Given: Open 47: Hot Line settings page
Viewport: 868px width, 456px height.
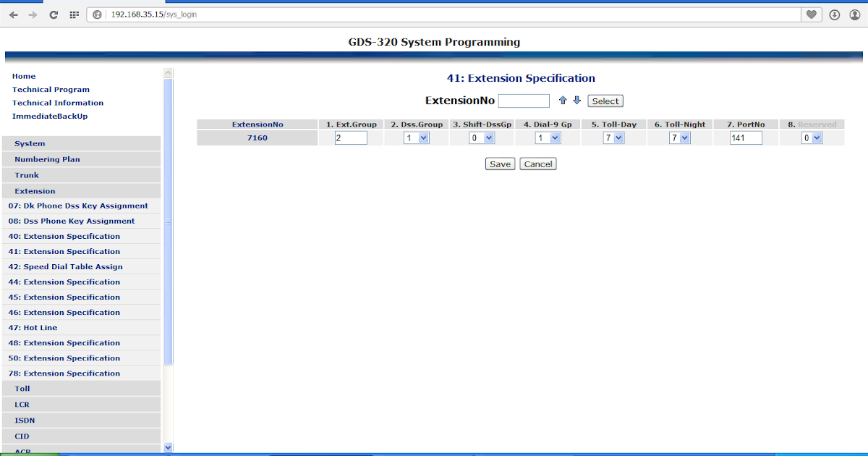Looking at the screenshot, I should point(33,327).
